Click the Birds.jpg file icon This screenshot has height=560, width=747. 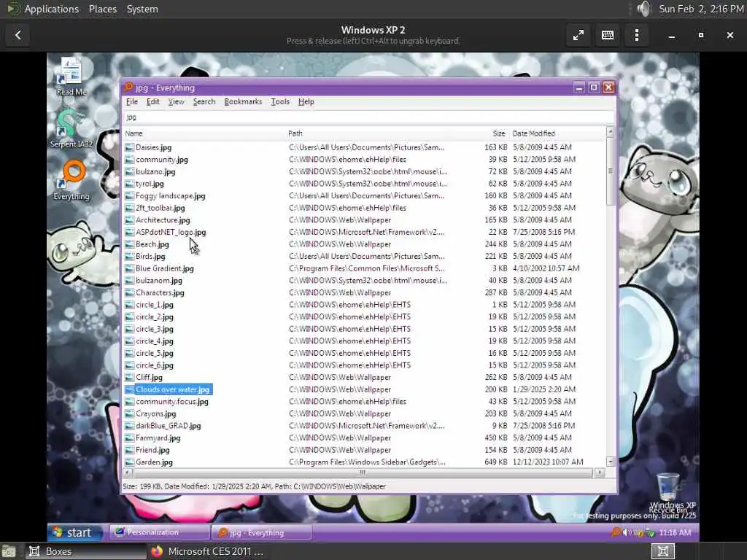[x=129, y=256]
